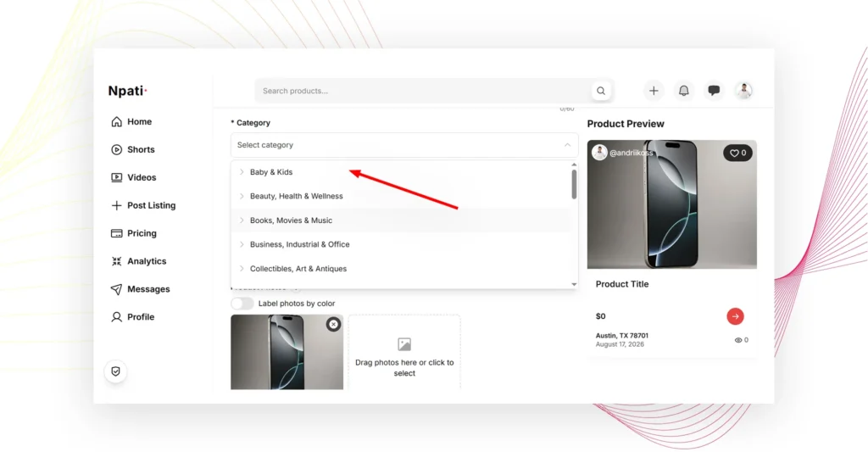This screenshot has height=452, width=868.
Task: Open notifications bell icon
Action: (x=684, y=90)
